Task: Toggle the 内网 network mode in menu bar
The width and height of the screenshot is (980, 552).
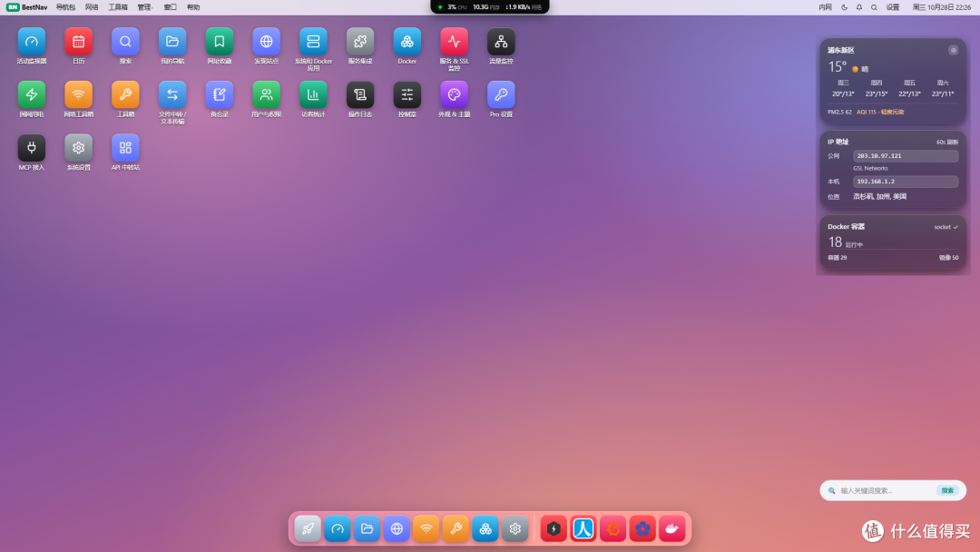Action: point(825,7)
